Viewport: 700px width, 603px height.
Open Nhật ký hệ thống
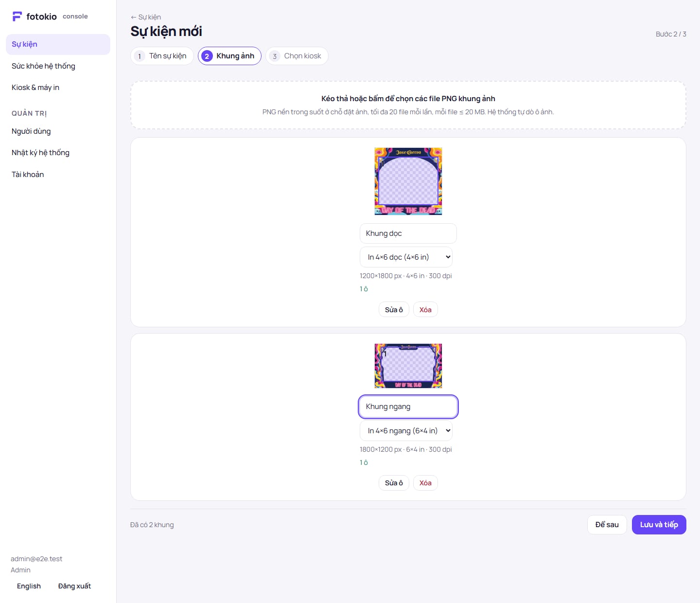pyautogui.click(x=58, y=153)
